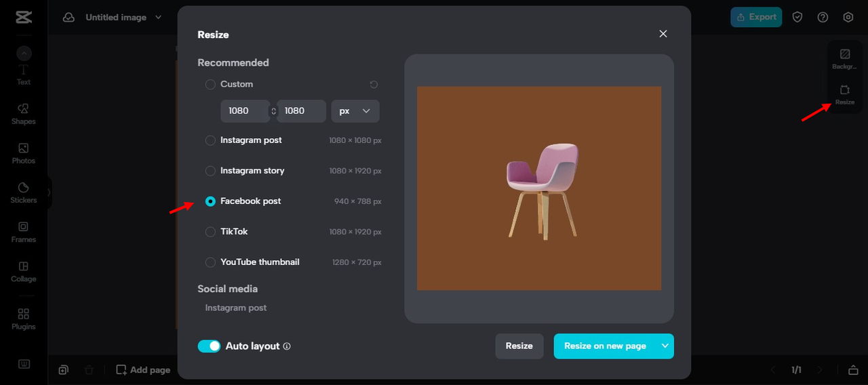The width and height of the screenshot is (868, 385).
Task: Open the Untitled image title dropdown
Action: [x=159, y=18]
